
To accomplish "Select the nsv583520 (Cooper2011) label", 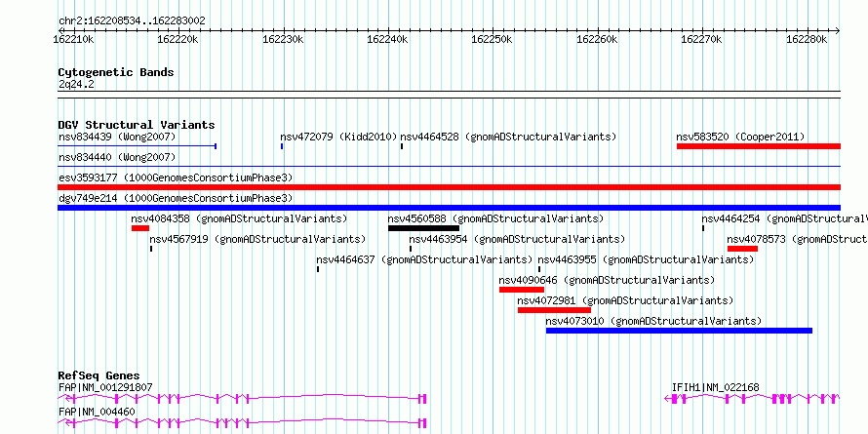I will coord(740,137).
